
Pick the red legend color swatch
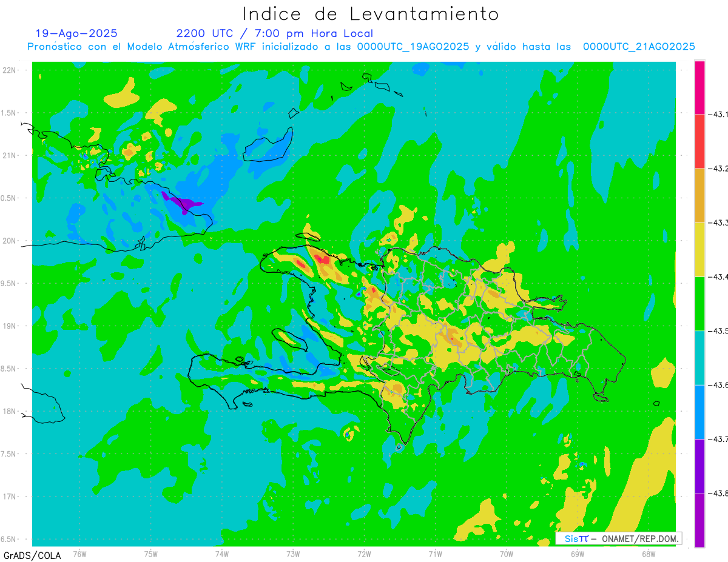[699, 141]
